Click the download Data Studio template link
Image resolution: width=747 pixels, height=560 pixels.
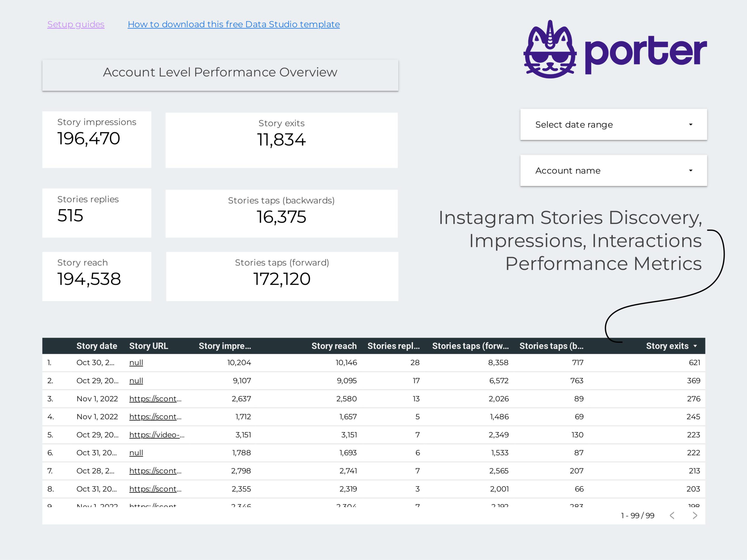click(x=234, y=24)
